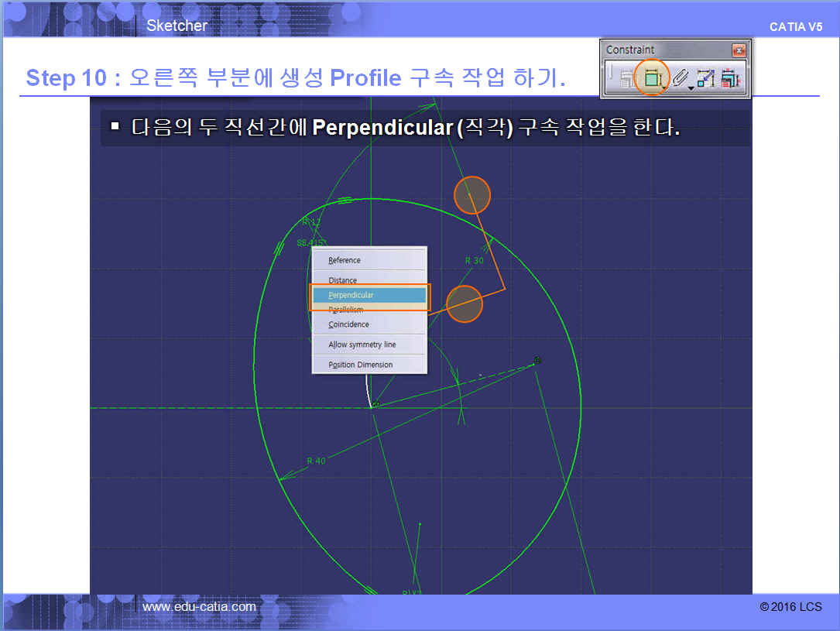
Task: Click the Auto Constraint icon
Action: click(705, 78)
